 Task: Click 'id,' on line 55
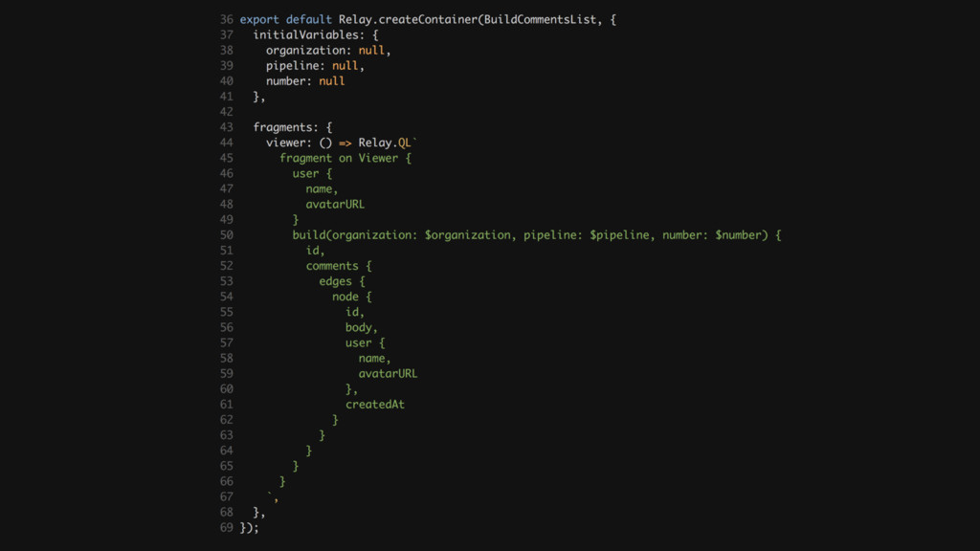[x=354, y=312]
